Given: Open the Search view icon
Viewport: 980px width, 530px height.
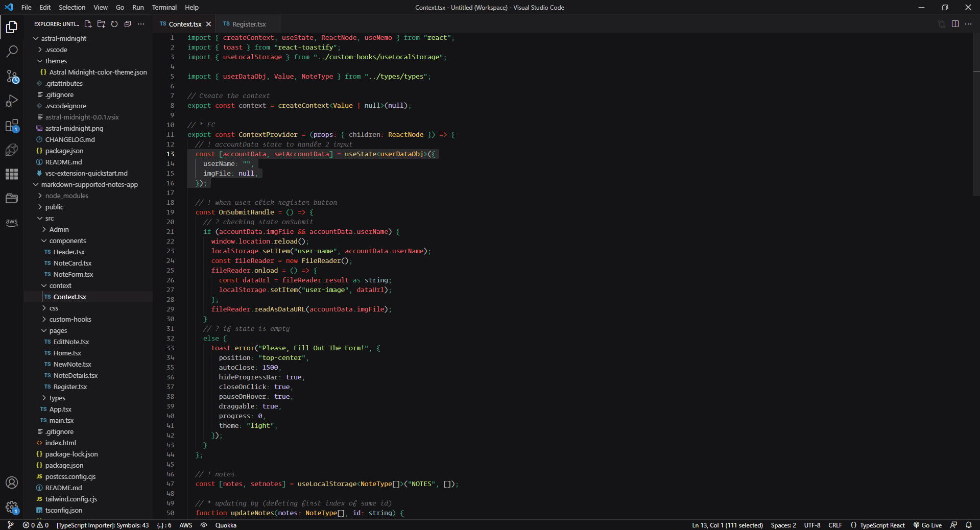Looking at the screenshot, I should click(12, 51).
